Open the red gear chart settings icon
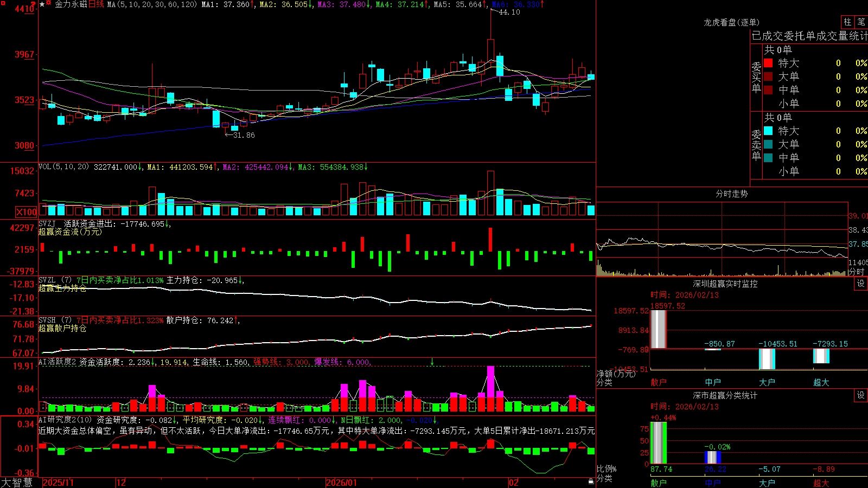 point(48,2)
